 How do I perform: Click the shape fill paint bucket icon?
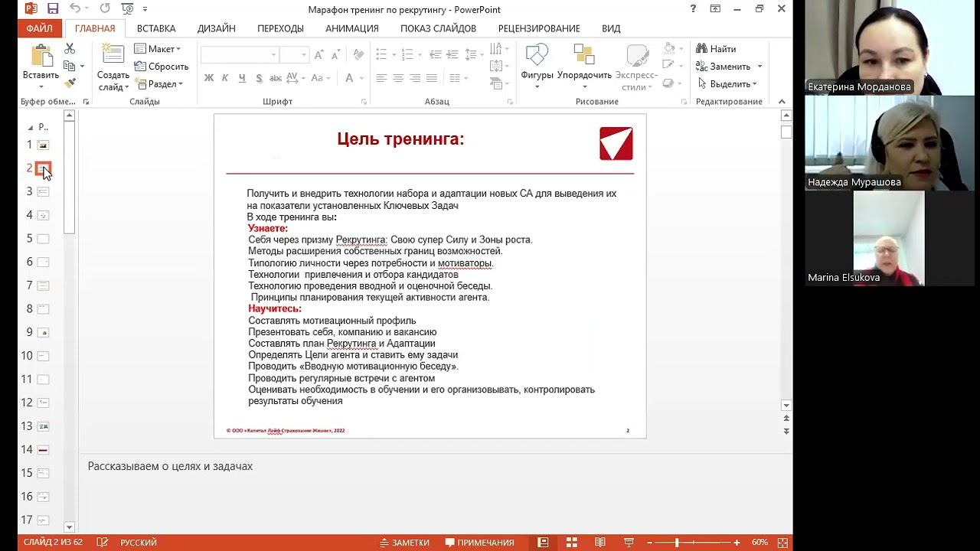669,49
